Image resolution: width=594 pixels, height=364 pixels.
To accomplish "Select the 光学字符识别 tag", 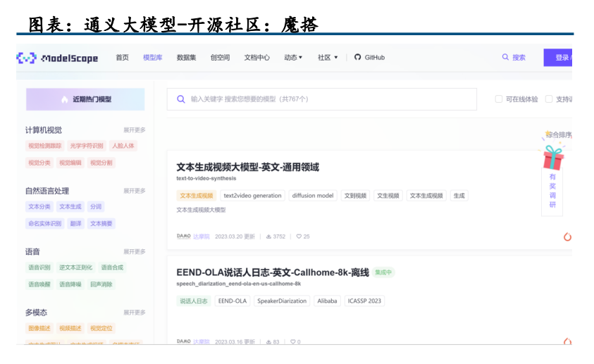I will coord(87,146).
